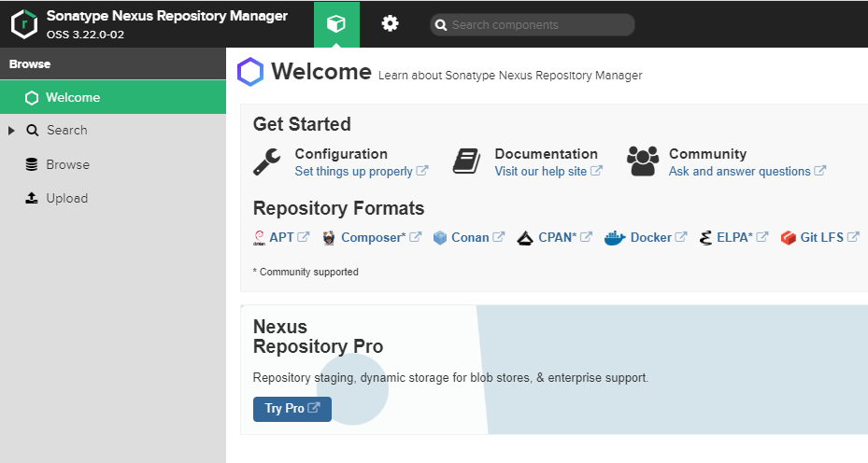The image size is (868, 463).
Task: Click external-link icon after 'Visit our help site'
Action: (596, 171)
